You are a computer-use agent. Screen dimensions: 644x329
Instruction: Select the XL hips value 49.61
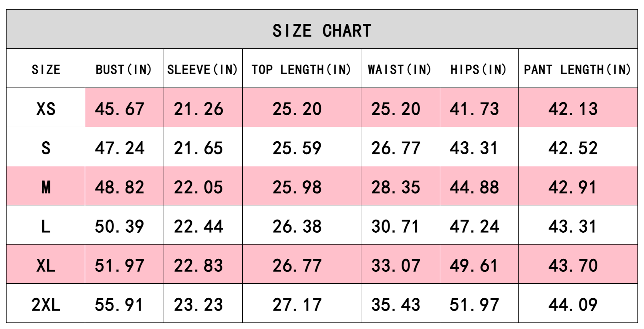[474, 266]
